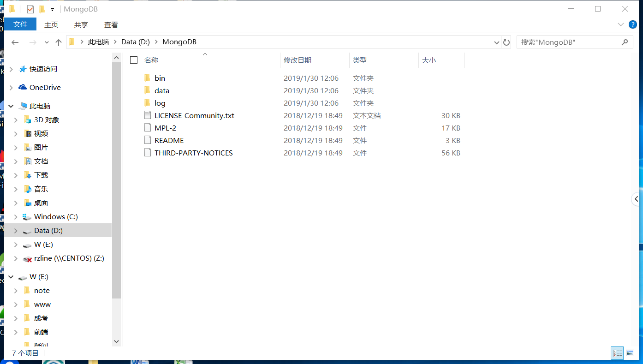Open address bar history dropdown

[x=497, y=42]
